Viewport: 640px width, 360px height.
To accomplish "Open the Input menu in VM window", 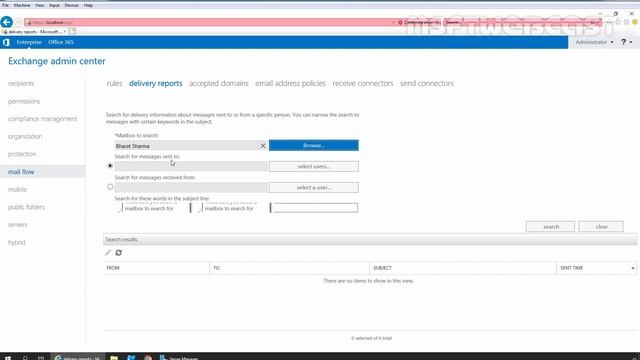I will pyautogui.click(x=54, y=5).
